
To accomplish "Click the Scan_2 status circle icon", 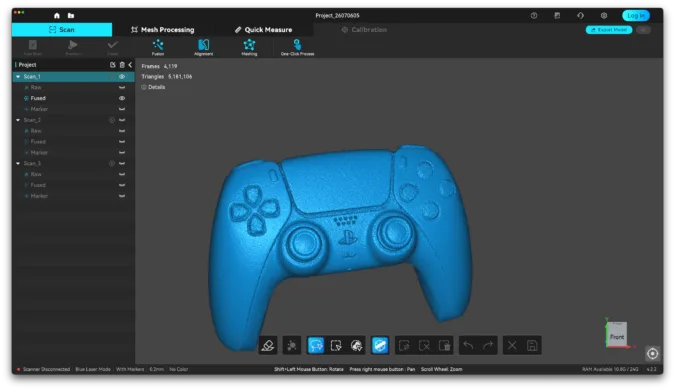I will [112, 120].
